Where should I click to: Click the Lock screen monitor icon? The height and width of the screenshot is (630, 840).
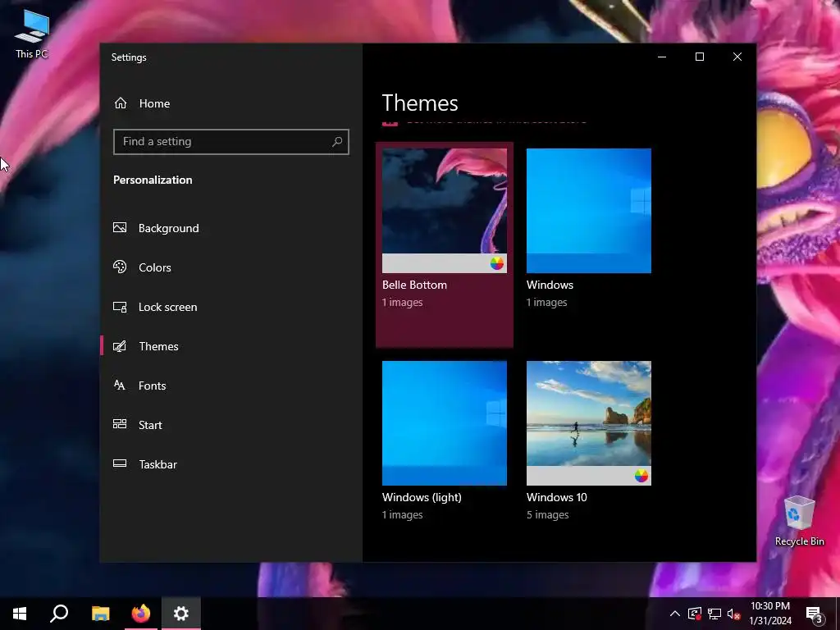(120, 307)
